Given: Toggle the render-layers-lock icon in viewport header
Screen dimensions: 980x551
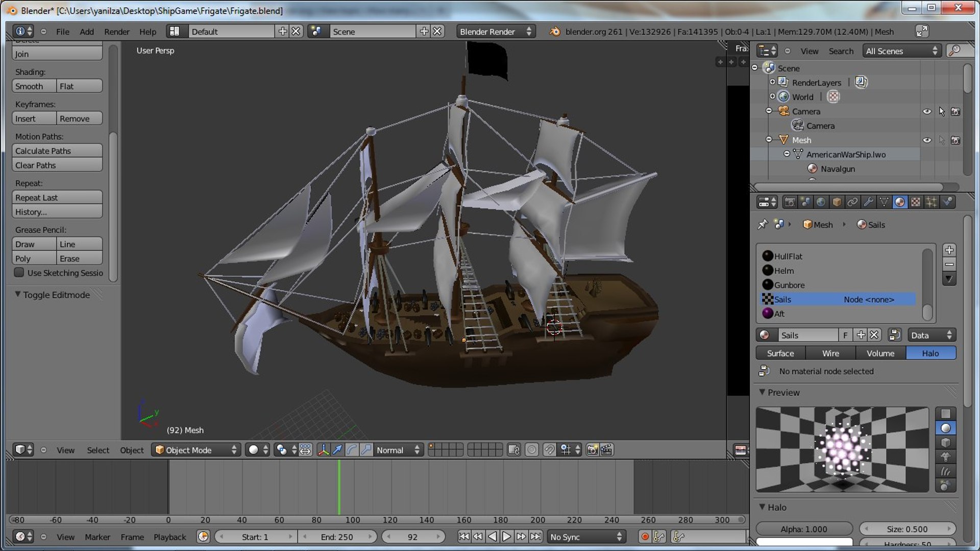Looking at the screenshot, I should click(x=514, y=450).
